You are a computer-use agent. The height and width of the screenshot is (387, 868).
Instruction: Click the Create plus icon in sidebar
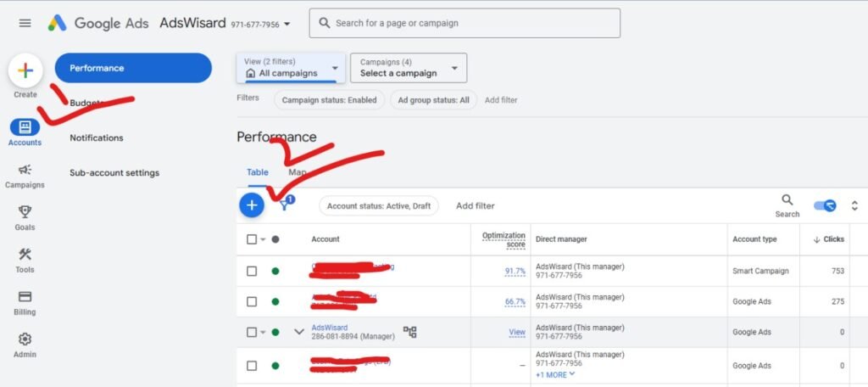(25, 70)
